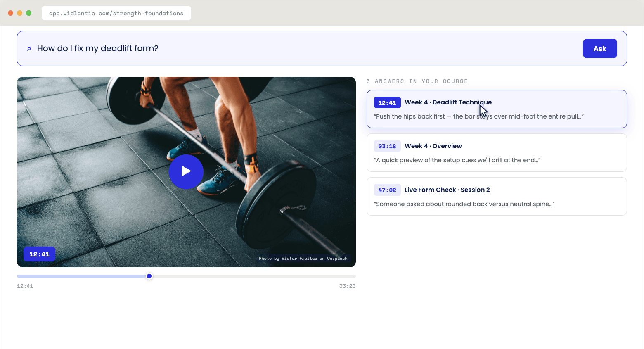Viewport: 644px width, 349px height.
Task: Minimize the window with the yellow button
Action: coord(19,13)
